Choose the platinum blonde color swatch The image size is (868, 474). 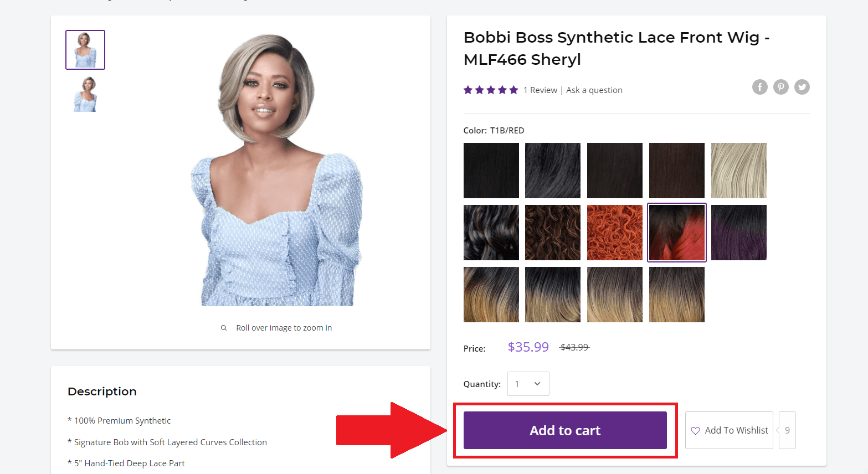coord(738,171)
